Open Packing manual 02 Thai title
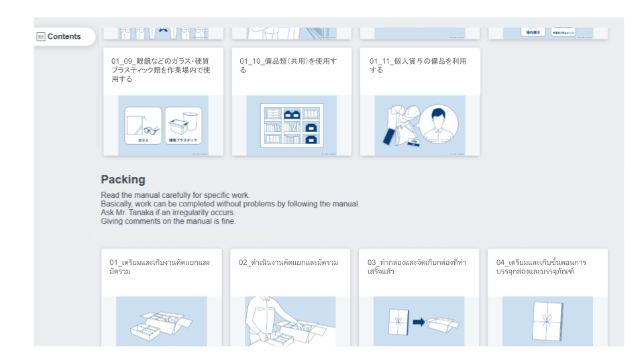644x362 pixels. [x=288, y=262]
